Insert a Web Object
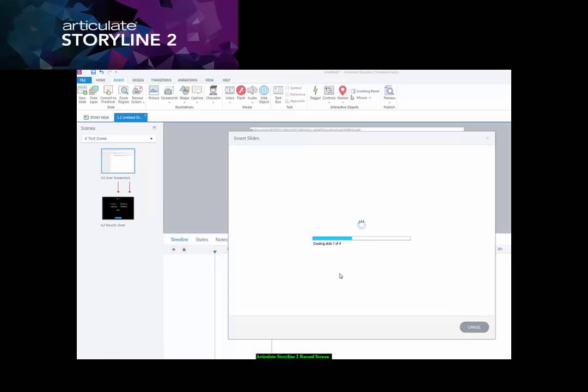 click(x=264, y=95)
